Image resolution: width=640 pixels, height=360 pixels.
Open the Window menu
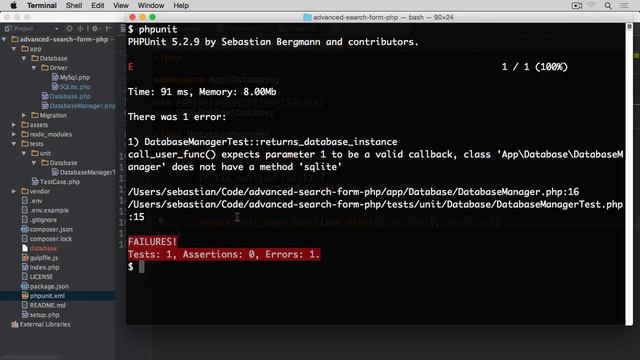(x=151, y=5)
